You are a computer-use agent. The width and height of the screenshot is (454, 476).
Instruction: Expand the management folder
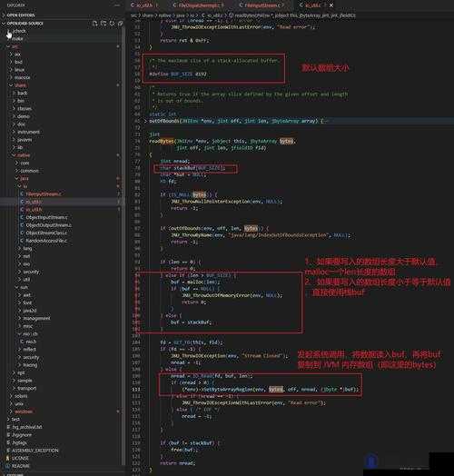point(35,318)
